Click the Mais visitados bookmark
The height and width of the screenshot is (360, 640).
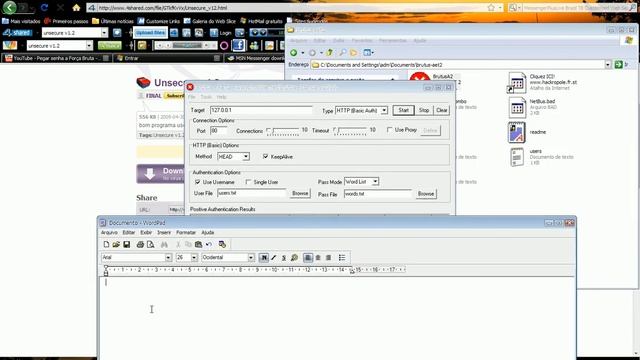coord(21,21)
